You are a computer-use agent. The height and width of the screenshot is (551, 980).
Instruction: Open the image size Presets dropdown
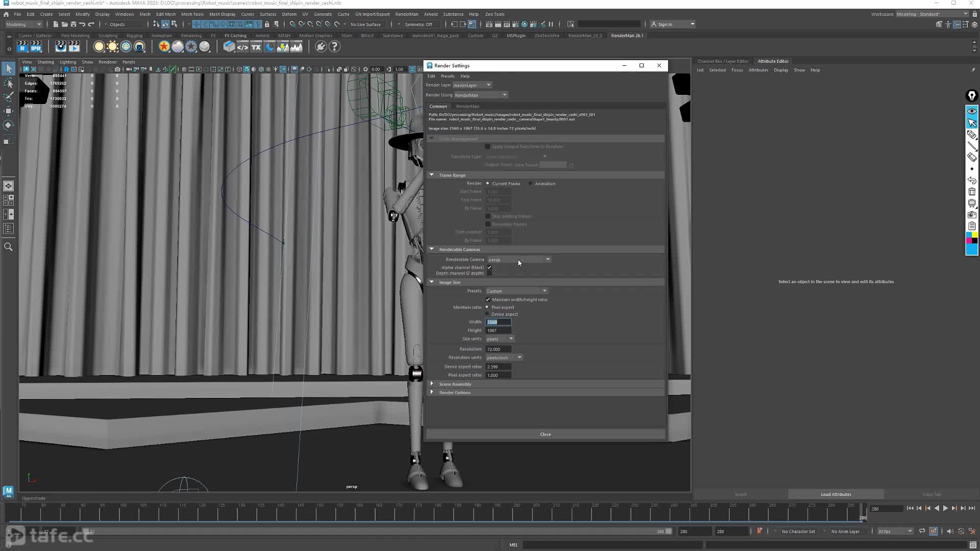516,291
